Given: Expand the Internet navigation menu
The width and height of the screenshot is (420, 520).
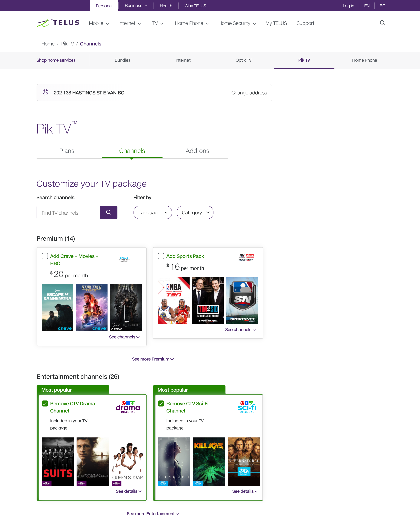Looking at the screenshot, I should pos(130,23).
